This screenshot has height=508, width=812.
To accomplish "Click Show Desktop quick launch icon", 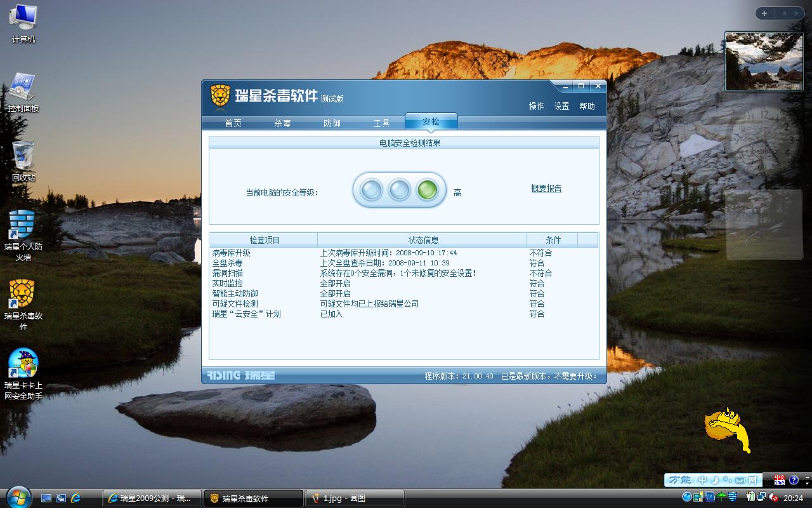I will click(46, 498).
